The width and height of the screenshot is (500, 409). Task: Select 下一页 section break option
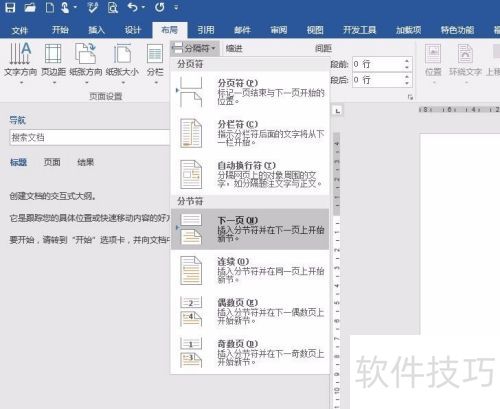click(x=250, y=229)
